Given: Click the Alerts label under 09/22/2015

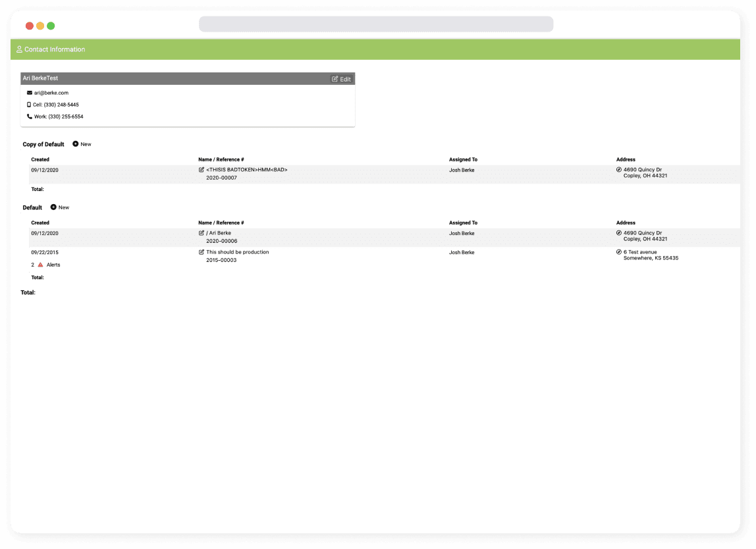Looking at the screenshot, I should pos(53,265).
